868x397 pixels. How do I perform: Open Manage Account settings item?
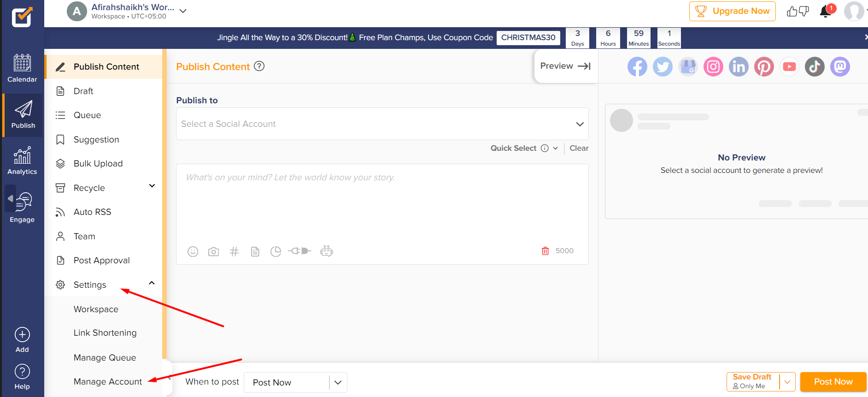coord(107,382)
